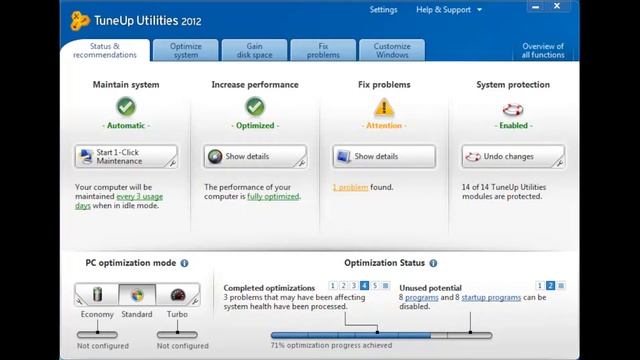Image resolution: width=640 pixels, height=360 pixels.
Task: Click list icon after Unused potential page 2
Action: [561, 286]
